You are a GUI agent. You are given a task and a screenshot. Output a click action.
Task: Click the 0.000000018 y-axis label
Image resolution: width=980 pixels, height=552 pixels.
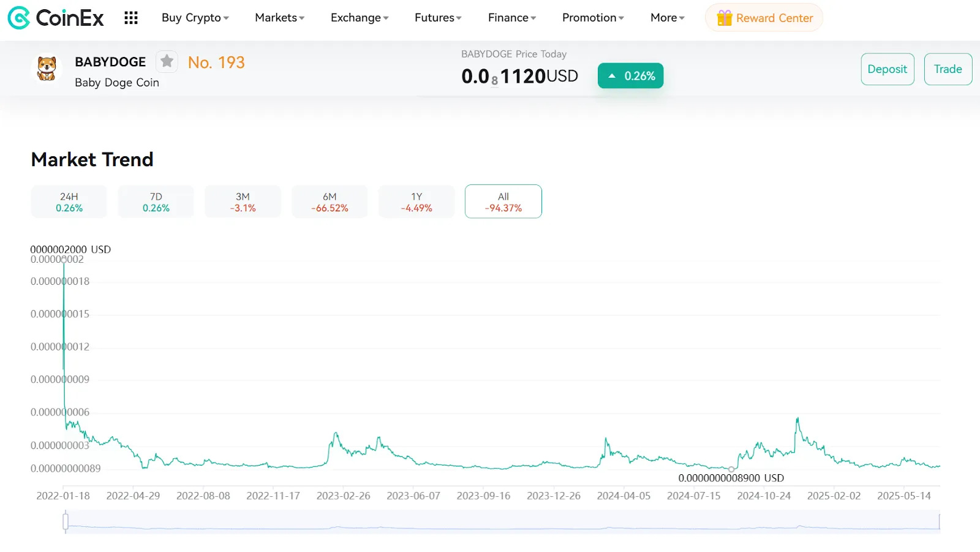[60, 281]
